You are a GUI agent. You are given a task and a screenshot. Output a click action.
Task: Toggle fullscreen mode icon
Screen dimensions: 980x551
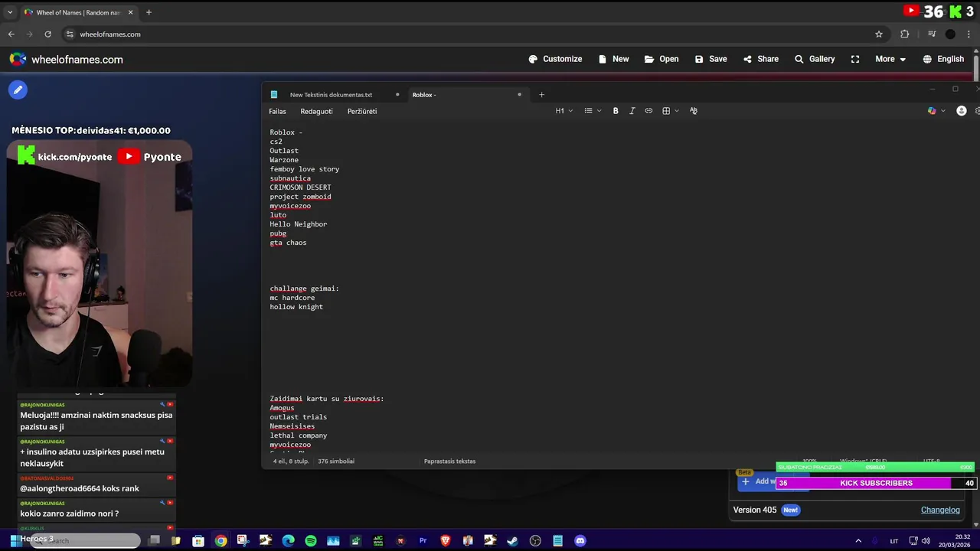[855, 59]
